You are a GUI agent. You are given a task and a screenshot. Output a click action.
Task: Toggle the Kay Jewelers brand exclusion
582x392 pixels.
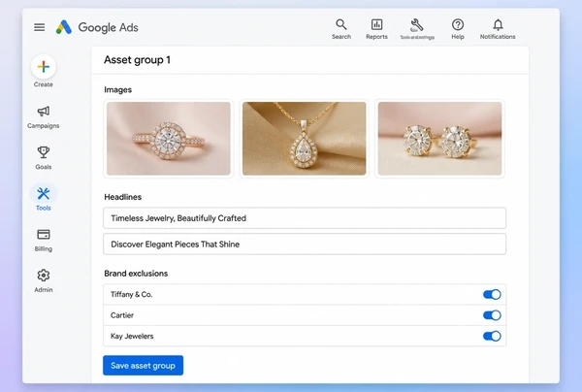[492, 336]
